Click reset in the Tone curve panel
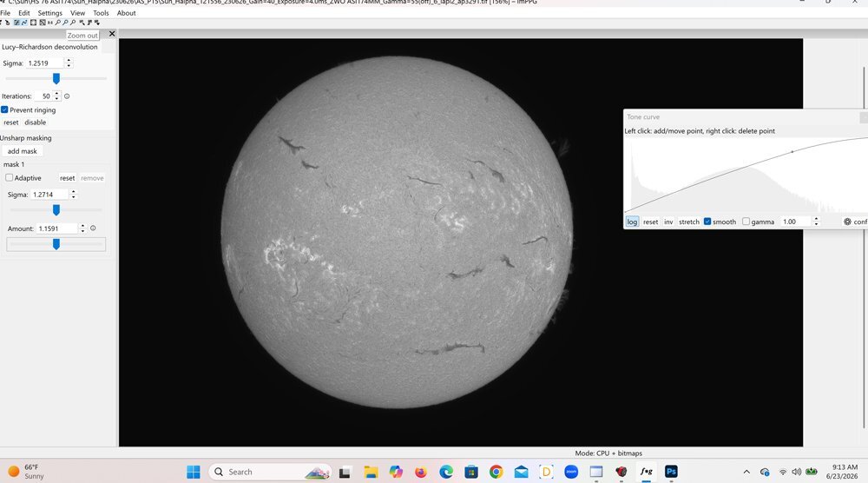Screen dimensions: 868x483 pos(650,222)
